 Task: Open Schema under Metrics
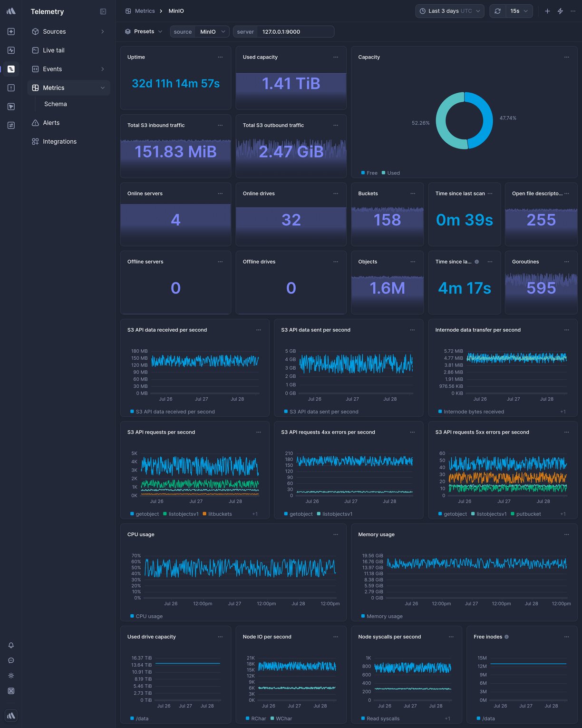[x=56, y=104]
